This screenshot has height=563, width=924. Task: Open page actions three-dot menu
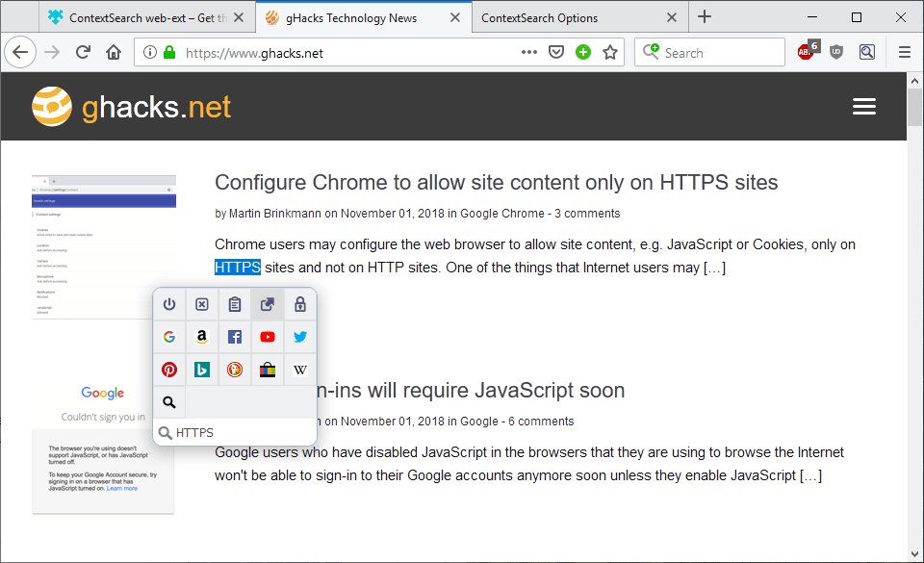529,52
